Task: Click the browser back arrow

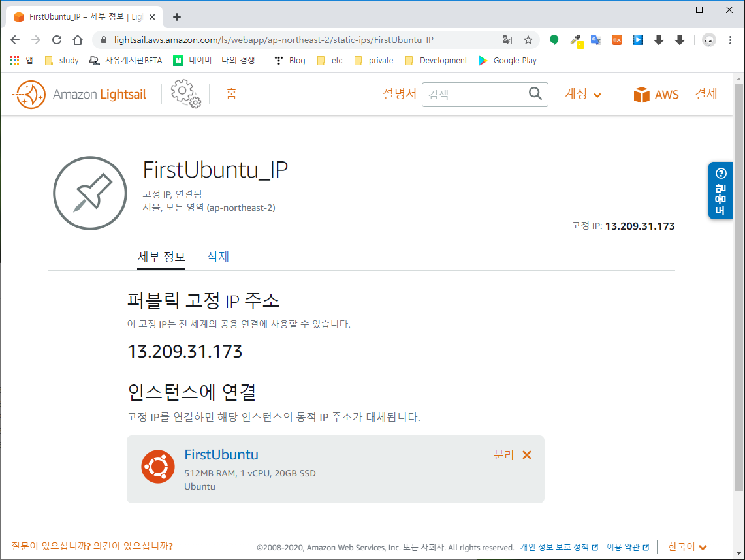Action: pos(15,40)
